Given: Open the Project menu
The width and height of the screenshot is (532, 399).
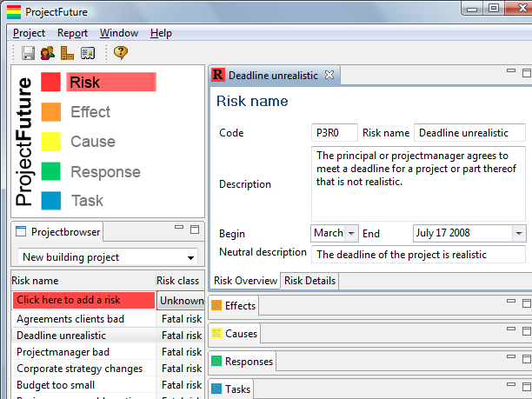Looking at the screenshot, I should coord(29,33).
